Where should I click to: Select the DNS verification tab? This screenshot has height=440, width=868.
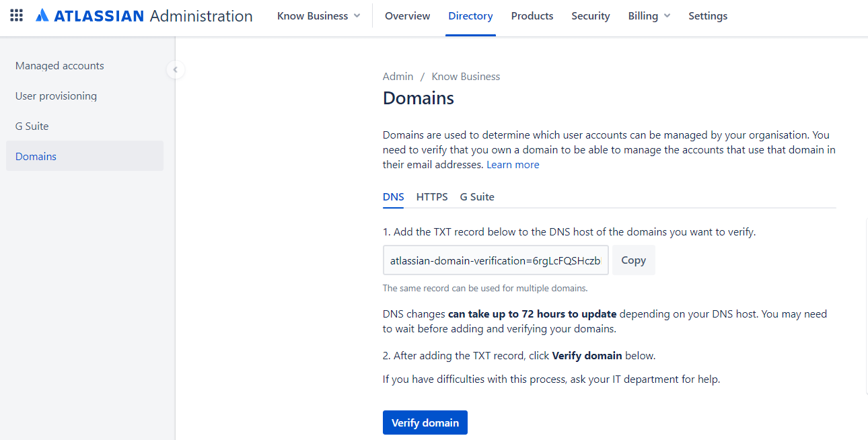coord(394,197)
